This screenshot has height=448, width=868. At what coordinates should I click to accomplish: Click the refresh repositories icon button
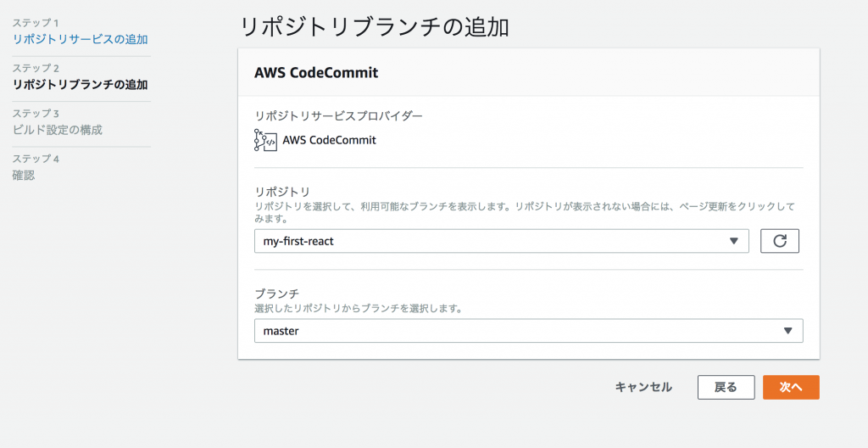780,241
